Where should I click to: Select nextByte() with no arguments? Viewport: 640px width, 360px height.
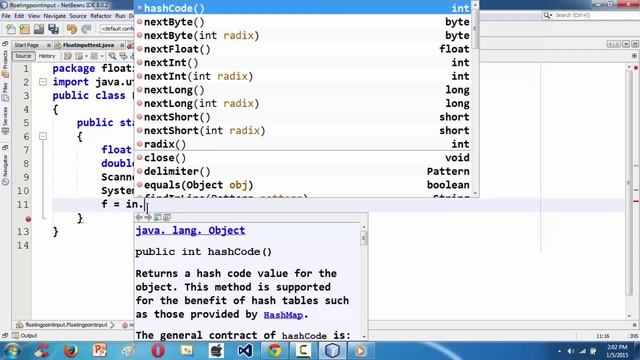(x=303, y=22)
